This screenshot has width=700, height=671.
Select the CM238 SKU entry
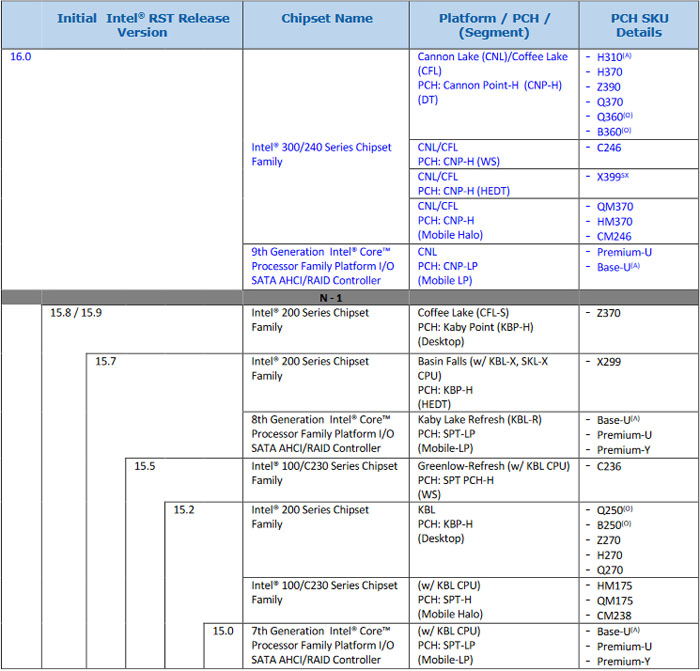tap(614, 616)
